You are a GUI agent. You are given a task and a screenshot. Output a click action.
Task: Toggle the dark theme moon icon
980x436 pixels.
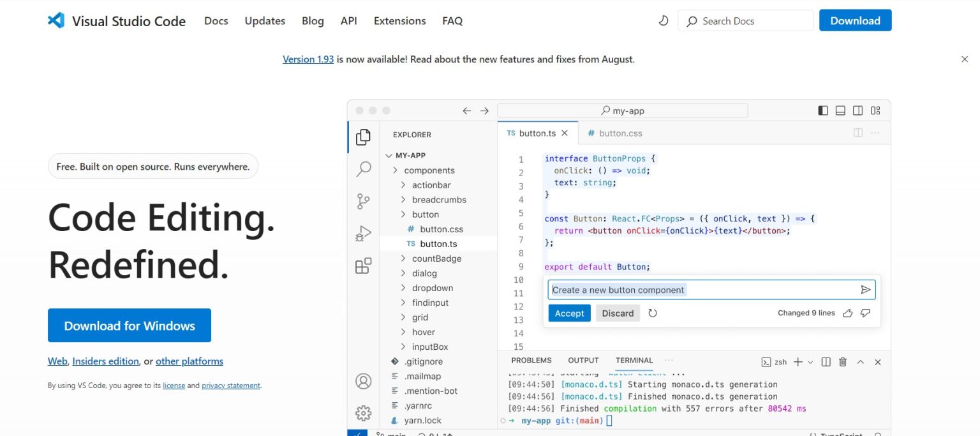(x=664, y=21)
